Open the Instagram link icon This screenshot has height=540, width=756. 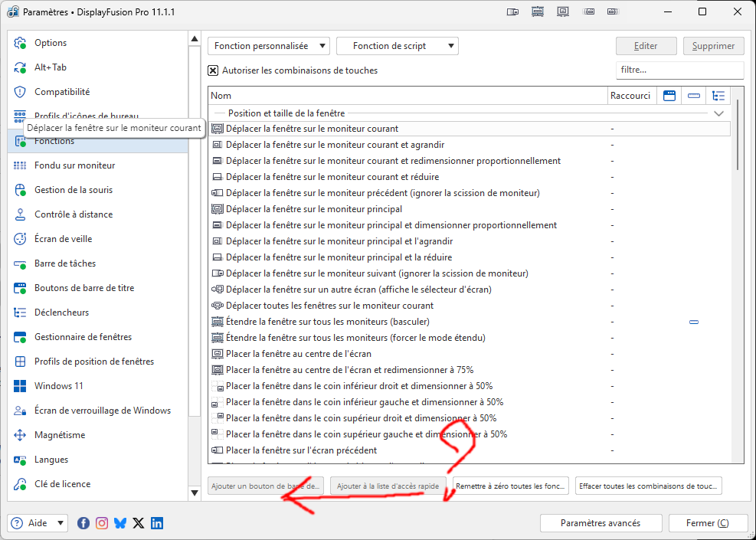[102, 523]
